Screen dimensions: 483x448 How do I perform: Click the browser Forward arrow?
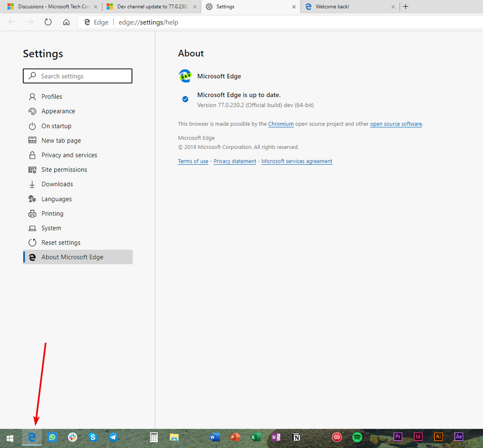pyautogui.click(x=29, y=22)
